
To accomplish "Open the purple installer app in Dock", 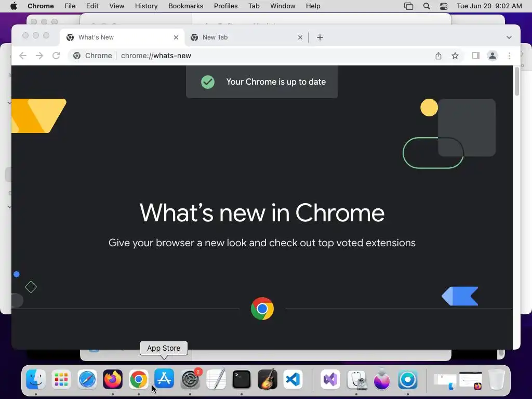I will (382, 379).
